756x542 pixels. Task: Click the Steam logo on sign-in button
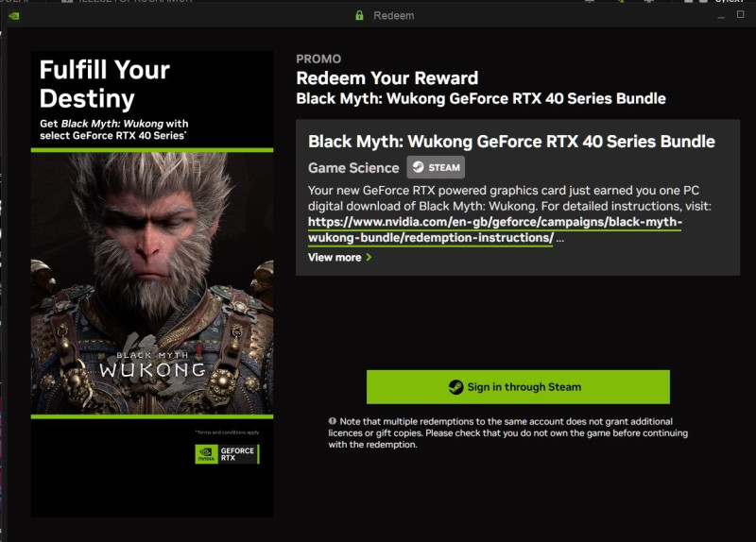[455, 387]
